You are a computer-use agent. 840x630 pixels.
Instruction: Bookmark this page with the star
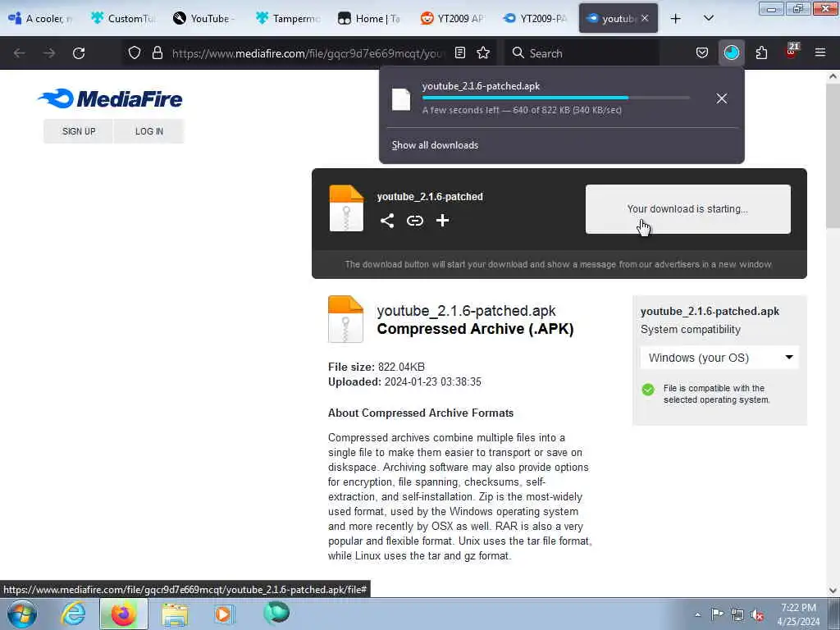[483, 52]
